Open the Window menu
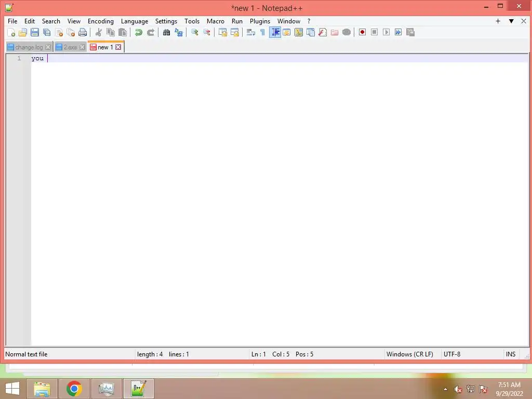This screenshot has height=399, width=532. [x=289, y=21]
